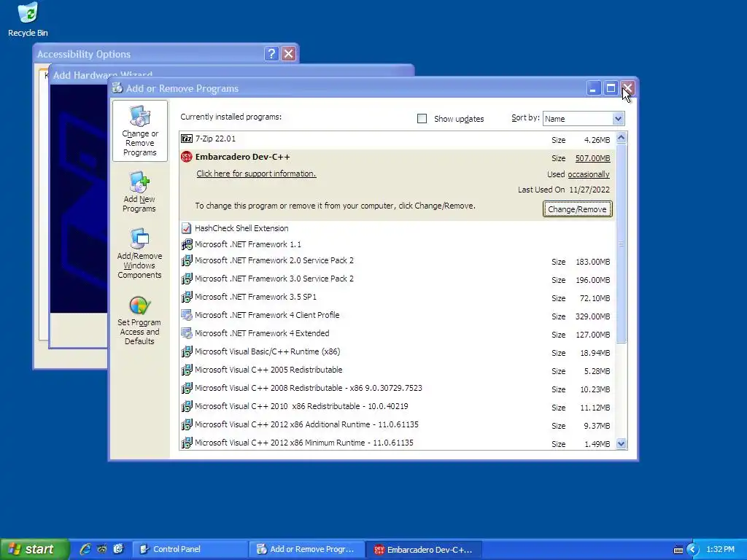Viewport: 747px width, 560px height.
Task: Select Microsoft .NET Framework 3.0 Service Pack 2
Action: (x=398, y=279)
